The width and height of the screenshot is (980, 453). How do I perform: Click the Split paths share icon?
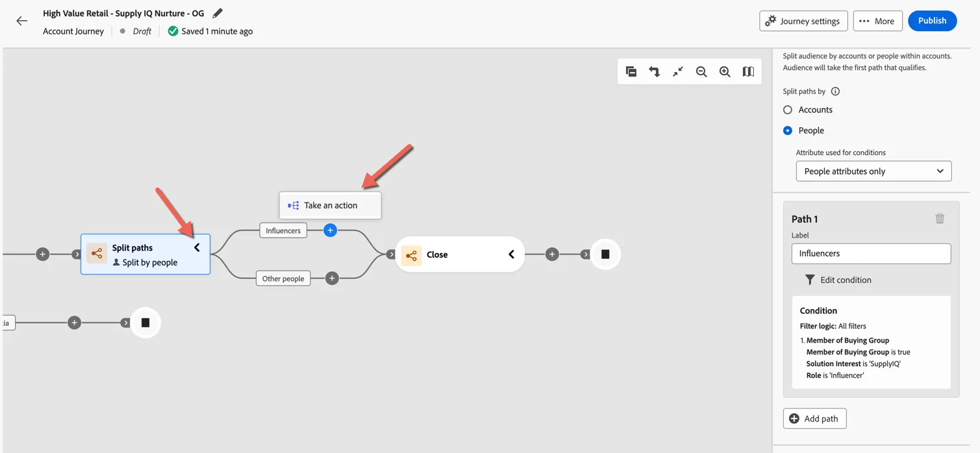point(97,254)
